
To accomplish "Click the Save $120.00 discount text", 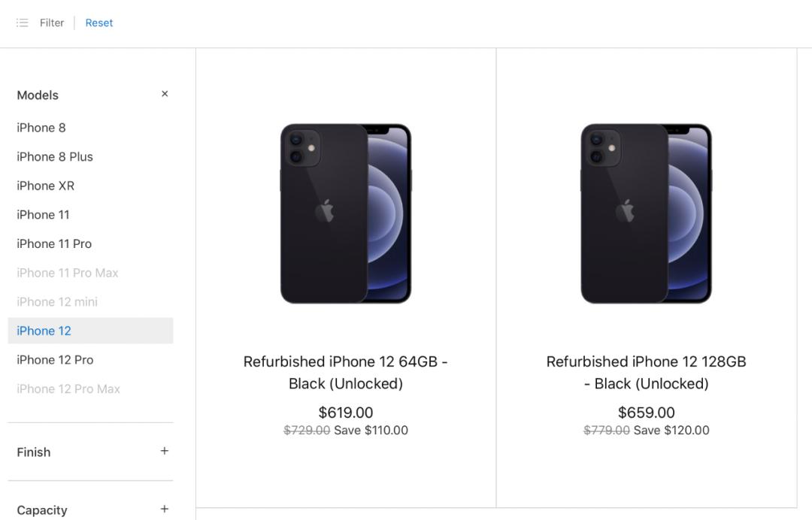I will (x=671, y=430).
